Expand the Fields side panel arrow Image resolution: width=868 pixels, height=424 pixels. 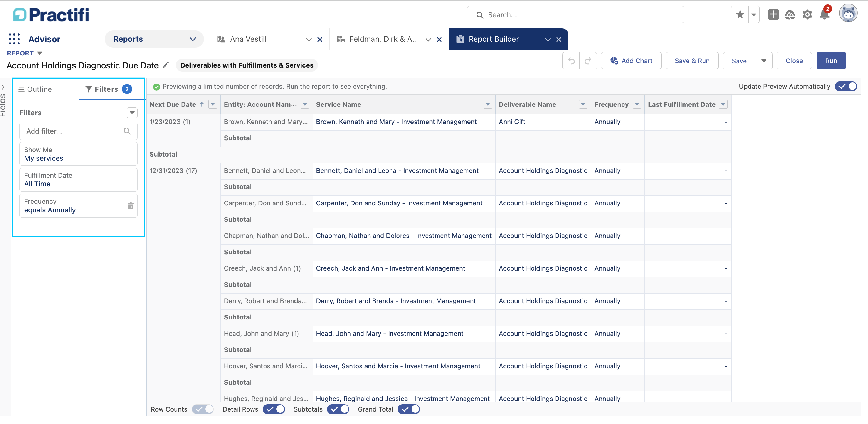[3, 87]
